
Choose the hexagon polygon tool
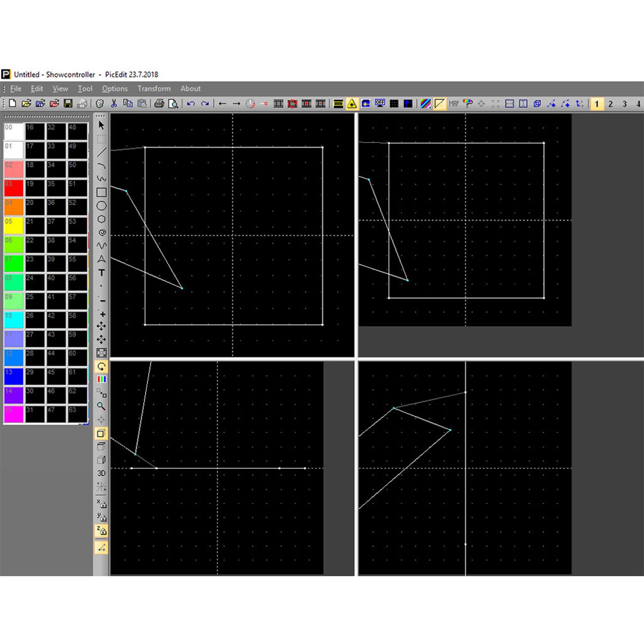pos(101,219)
